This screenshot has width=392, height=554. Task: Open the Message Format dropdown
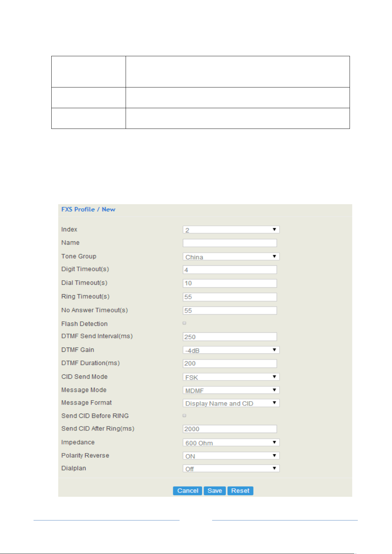231,403
